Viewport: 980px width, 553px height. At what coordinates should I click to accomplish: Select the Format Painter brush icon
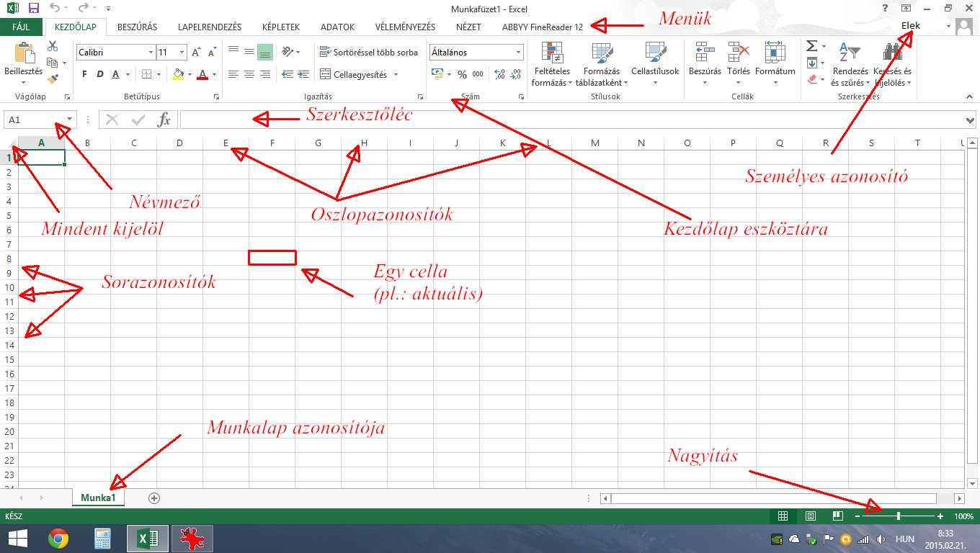(53, 79)
